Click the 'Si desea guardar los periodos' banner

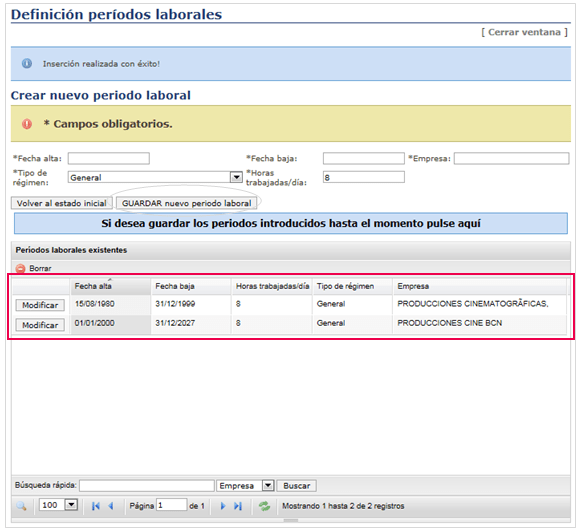pos(291,223)
